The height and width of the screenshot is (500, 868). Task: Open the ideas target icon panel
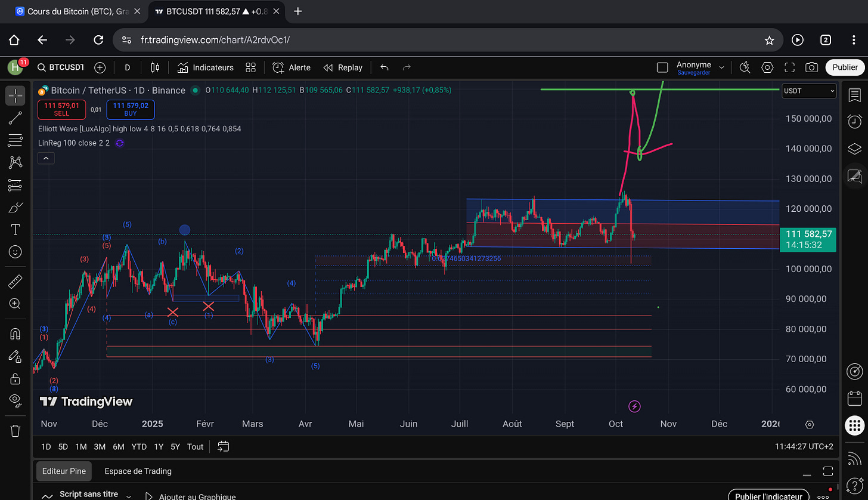pyautogui.click(x=854, y=372)
